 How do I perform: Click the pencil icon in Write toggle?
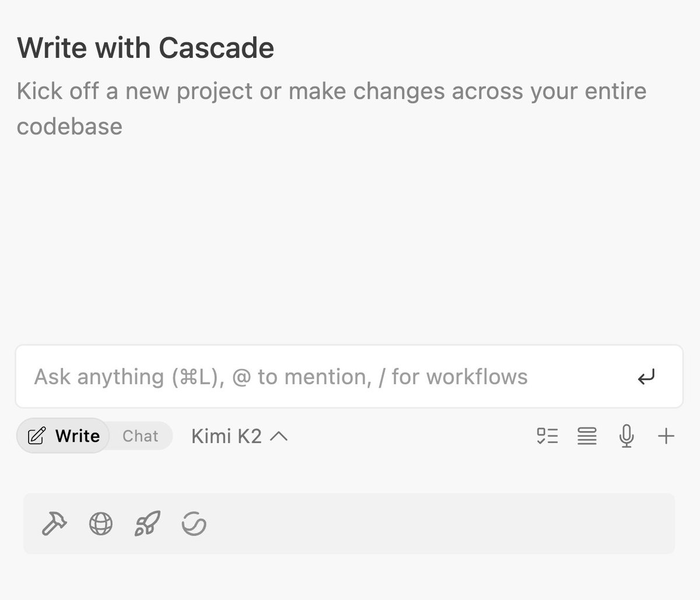pos(36,436)
